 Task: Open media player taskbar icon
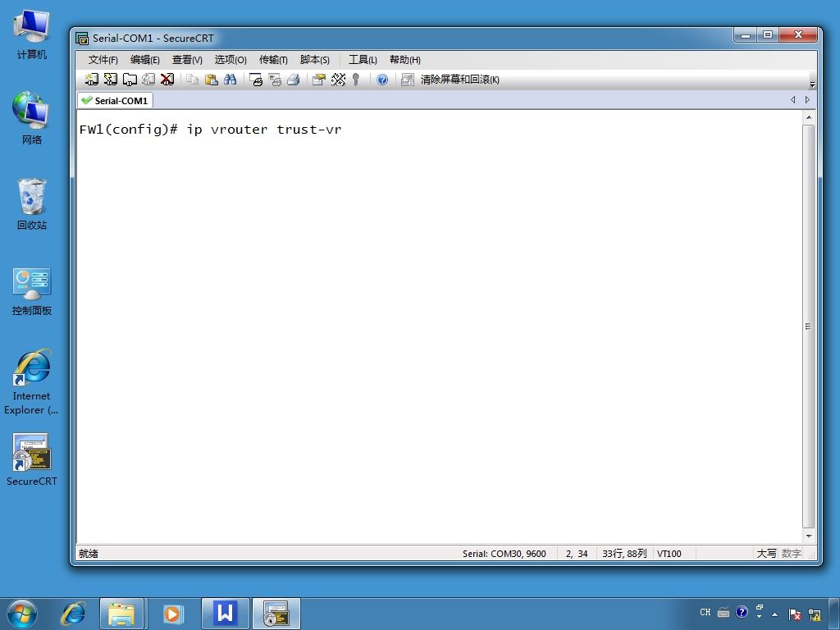[x=172, y=614]
